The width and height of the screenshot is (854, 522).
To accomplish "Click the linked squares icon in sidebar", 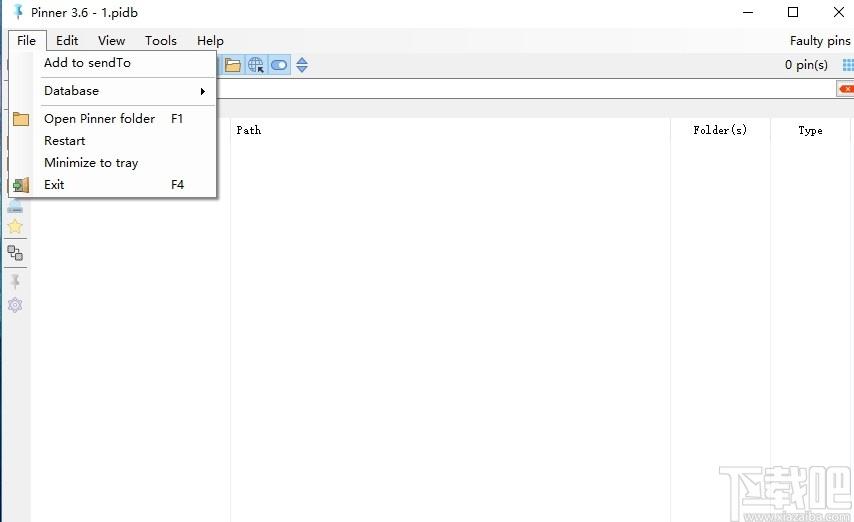I will [x=15, y=253].
